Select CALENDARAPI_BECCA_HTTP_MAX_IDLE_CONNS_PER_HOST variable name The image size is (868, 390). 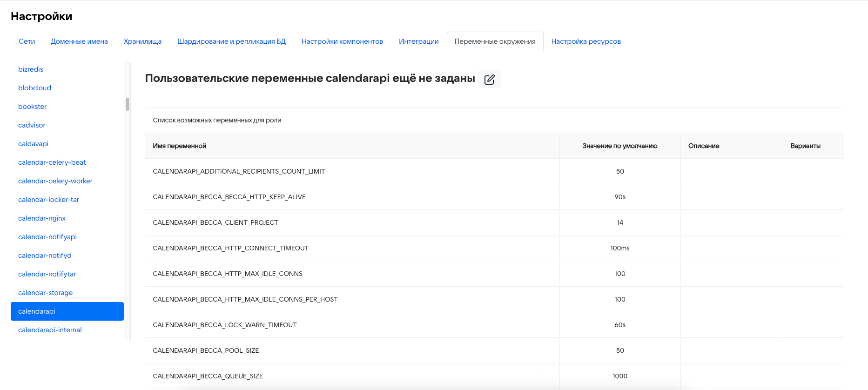point(245,300)
